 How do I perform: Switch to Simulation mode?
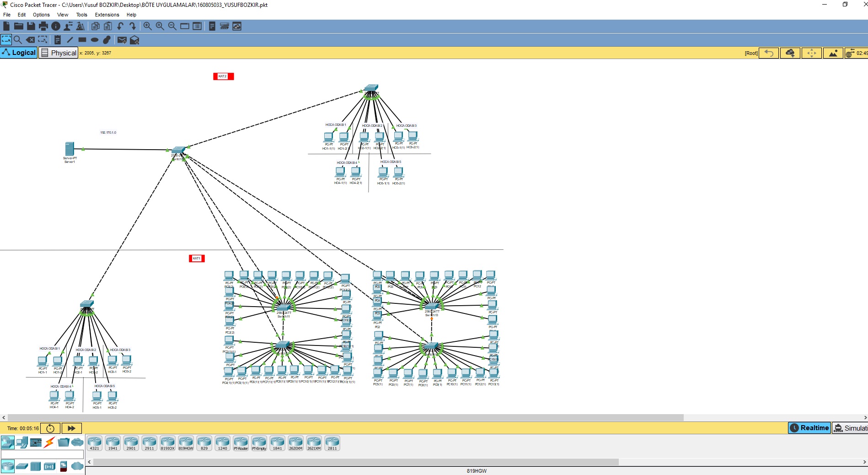pos(850,428)
